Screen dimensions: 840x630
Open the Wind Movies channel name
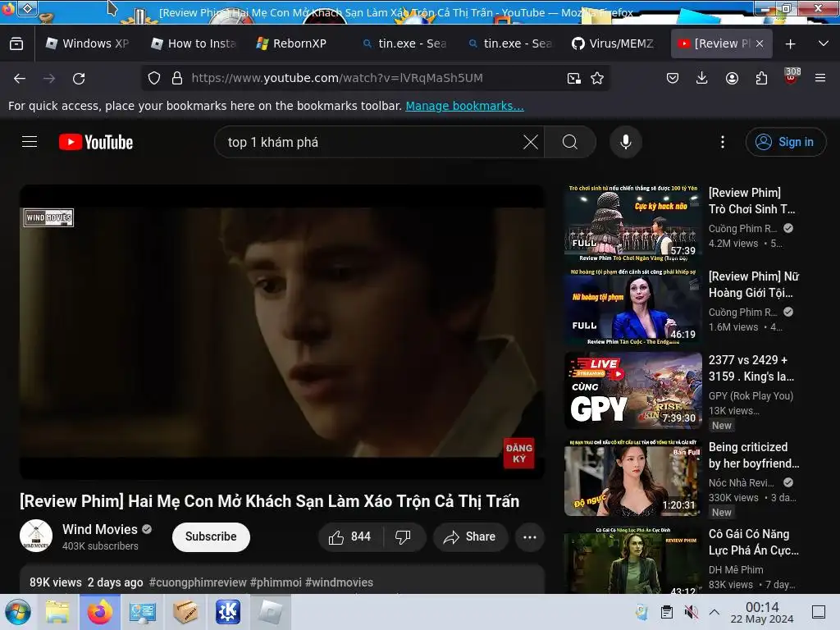(x=99, y=529)
